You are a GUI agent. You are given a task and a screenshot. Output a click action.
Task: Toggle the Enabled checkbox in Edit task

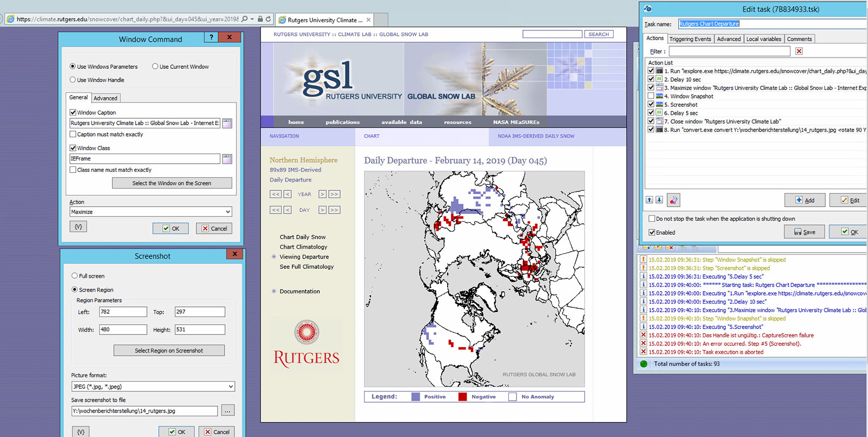point(652,233)
